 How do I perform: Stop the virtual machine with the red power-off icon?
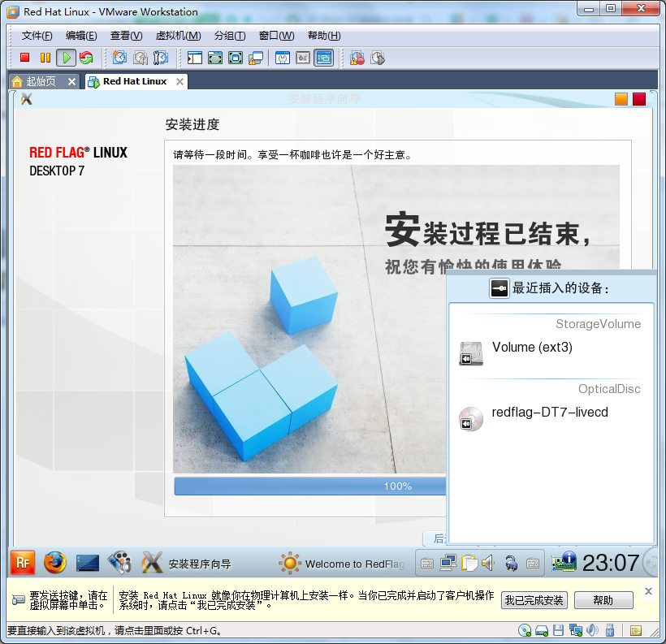pos(24,58)
